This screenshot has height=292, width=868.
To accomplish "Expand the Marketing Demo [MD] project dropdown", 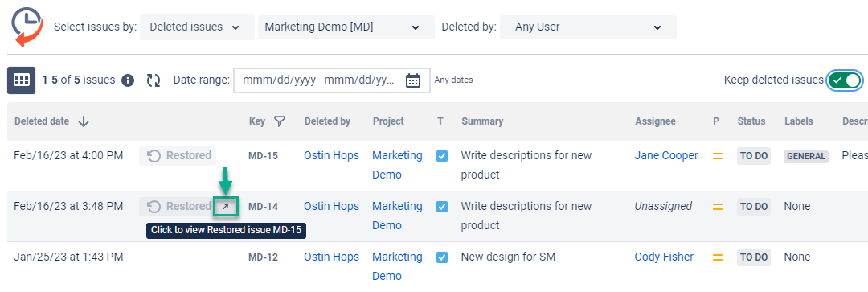I will point(346,27).
